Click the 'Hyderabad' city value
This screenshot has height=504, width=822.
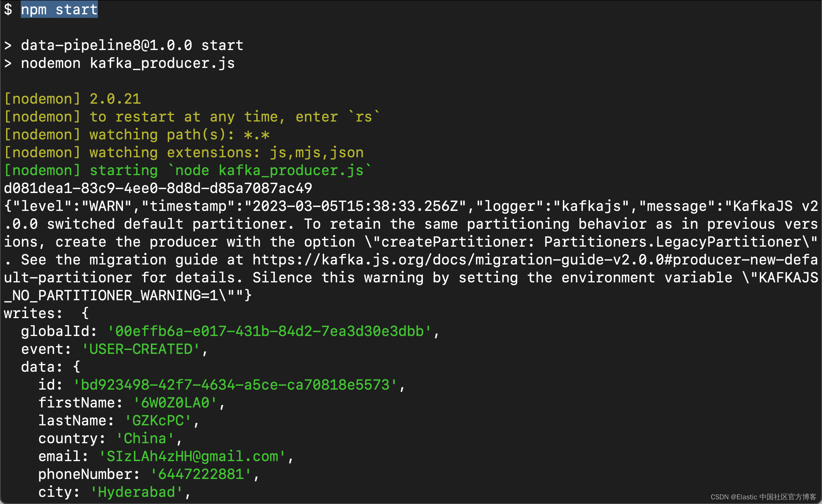pyautogui.click(x=136, y=492)
